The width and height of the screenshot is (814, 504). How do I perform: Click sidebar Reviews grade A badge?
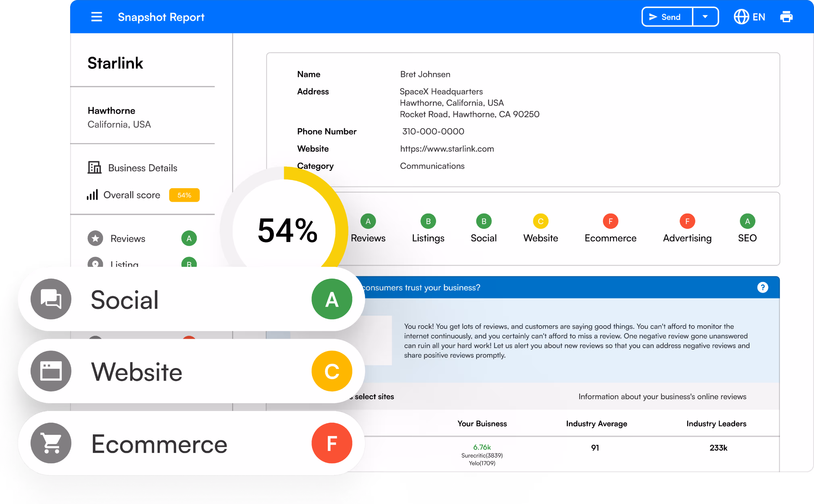[189, 238]
